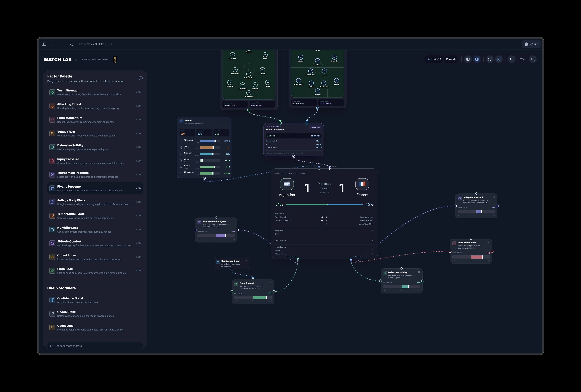Add the Pitch Pace factor
581x392 pixels.
click(x=138, y=271)
